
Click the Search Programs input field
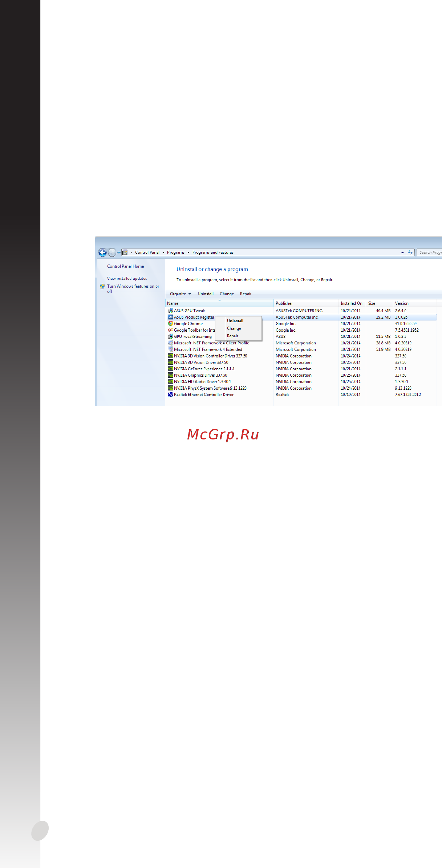coord(430,252)
